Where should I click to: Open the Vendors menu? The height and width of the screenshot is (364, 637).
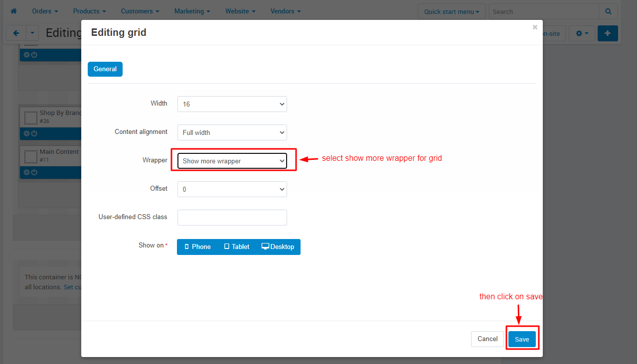tap(286, 11)
